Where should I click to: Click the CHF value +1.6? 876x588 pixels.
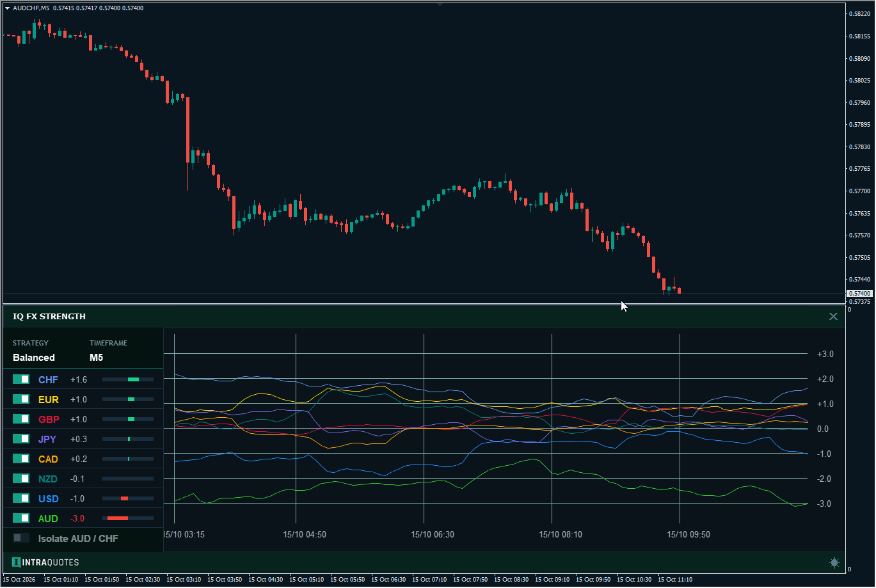click(79, 379)
